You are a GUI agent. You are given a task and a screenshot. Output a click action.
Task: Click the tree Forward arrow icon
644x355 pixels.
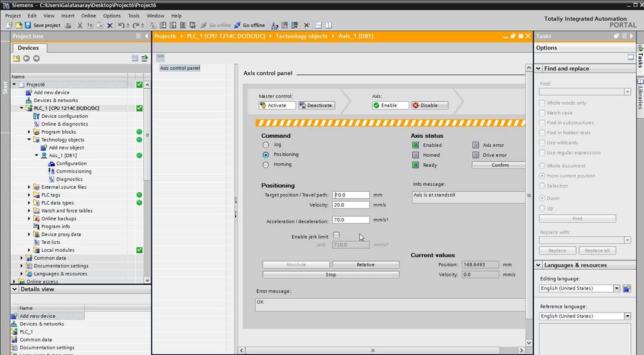(x=36, y=58)
